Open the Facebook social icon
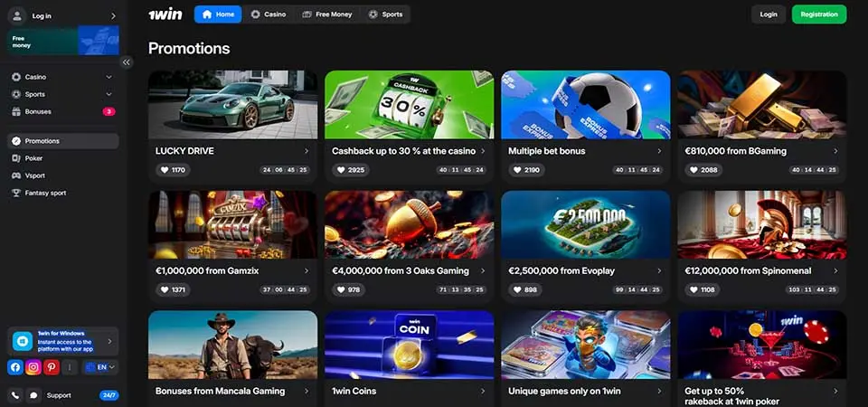Image resolution: width=868 pixels, height=407 pixels. point(15,367)
